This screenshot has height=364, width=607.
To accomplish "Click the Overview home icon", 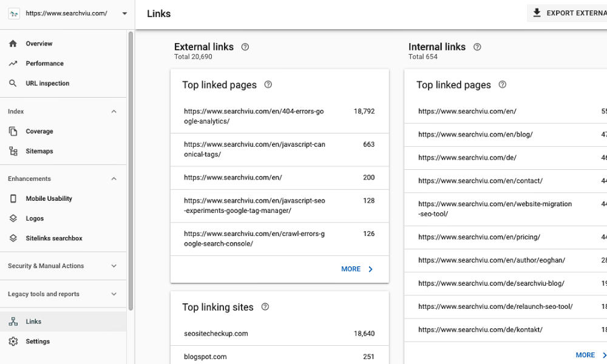I will coord(13,43).
